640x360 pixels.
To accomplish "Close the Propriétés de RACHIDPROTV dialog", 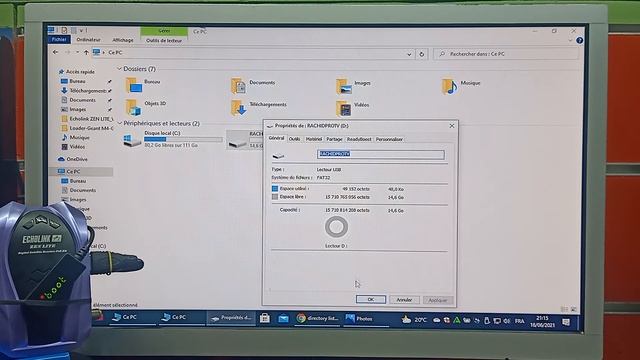I will pyautogui.click(x=452, y=126).
